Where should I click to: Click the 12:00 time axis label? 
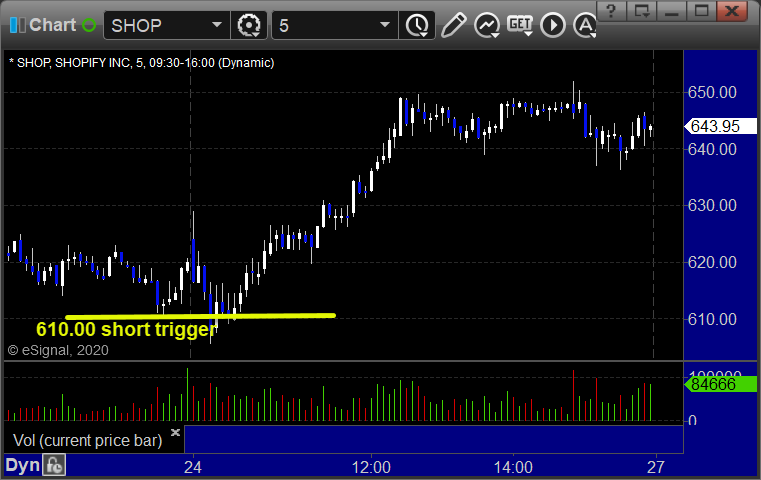[371, 467]
